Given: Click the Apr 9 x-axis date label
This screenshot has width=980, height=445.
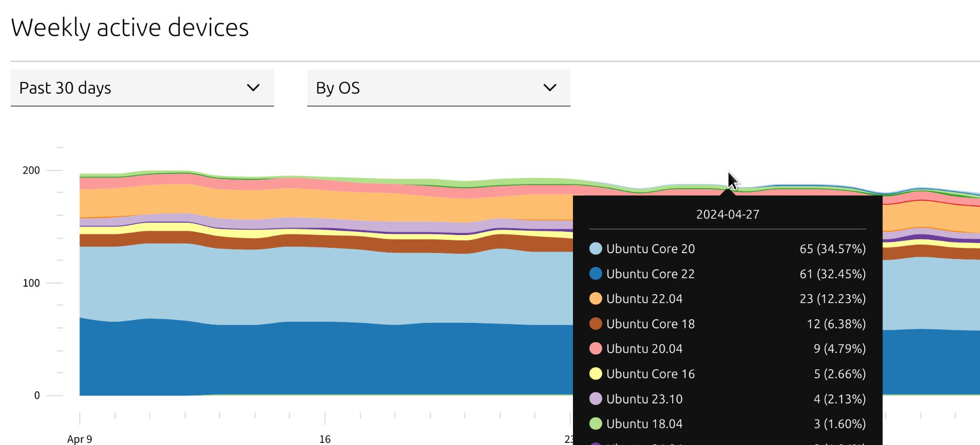Looking at the screenshot, I should (x=79, y=439).
